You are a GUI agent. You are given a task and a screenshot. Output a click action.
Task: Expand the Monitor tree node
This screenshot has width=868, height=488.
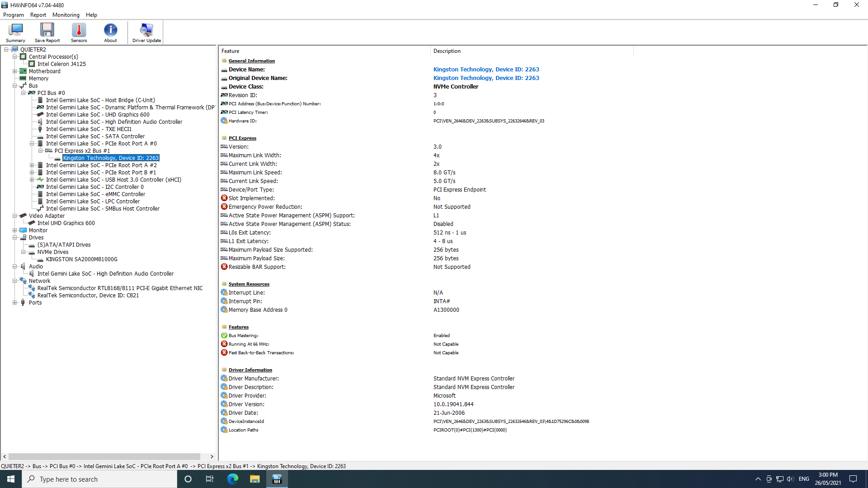(x=15, y=230)
